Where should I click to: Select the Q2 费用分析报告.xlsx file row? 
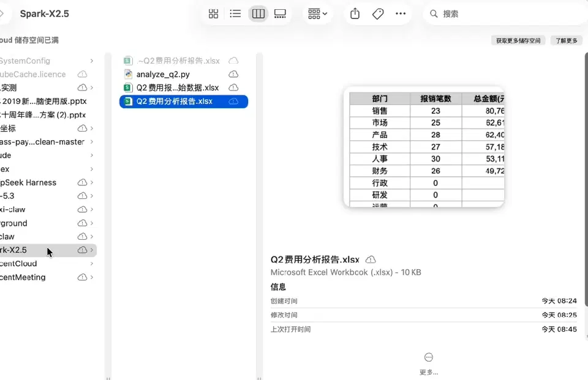(183, 101)
